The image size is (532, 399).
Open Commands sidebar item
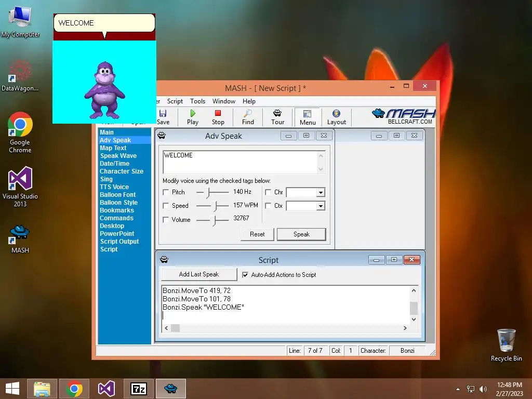click(x=116, y=218)
